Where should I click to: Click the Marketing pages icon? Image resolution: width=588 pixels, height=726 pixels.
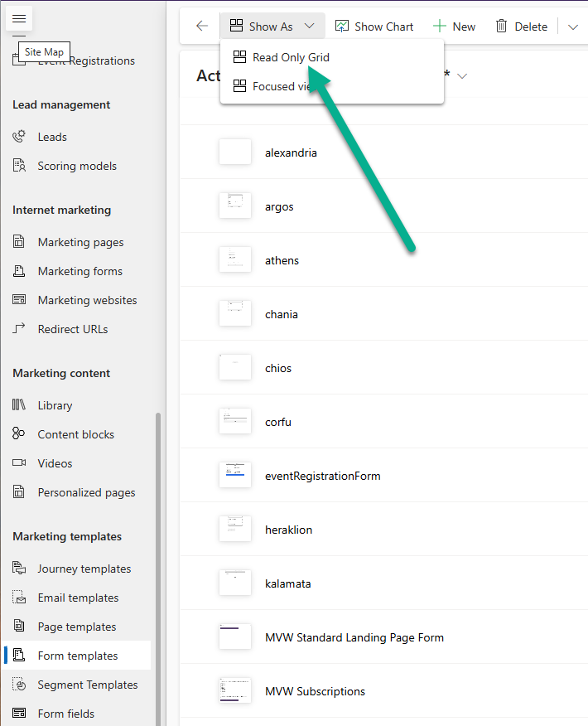tap(20, 242)
